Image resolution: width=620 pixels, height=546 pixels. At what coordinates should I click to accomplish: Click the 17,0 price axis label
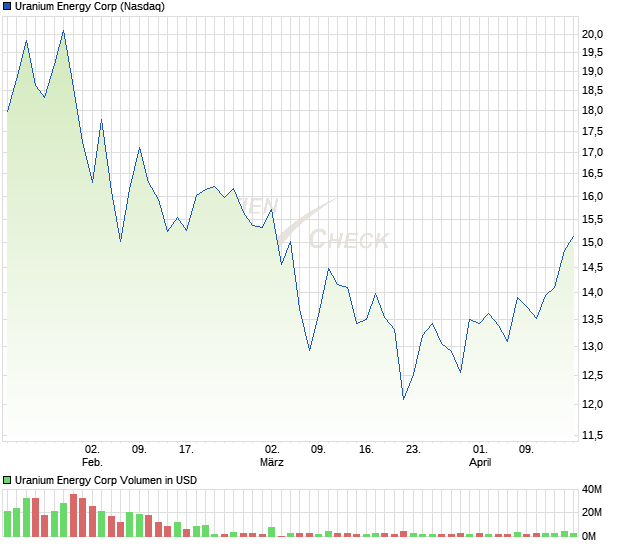[592, 152]
